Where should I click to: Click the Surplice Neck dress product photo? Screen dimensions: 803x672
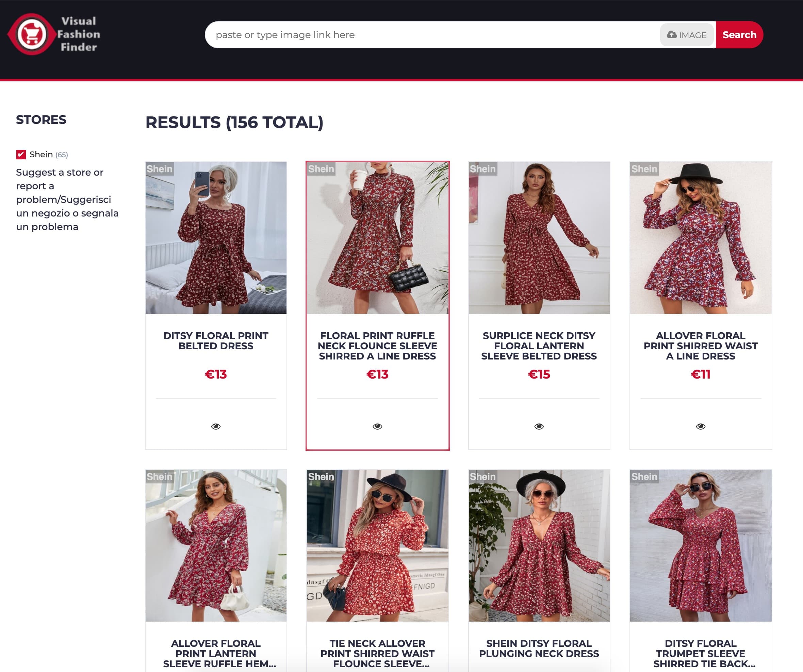click(x=539, y=237)
